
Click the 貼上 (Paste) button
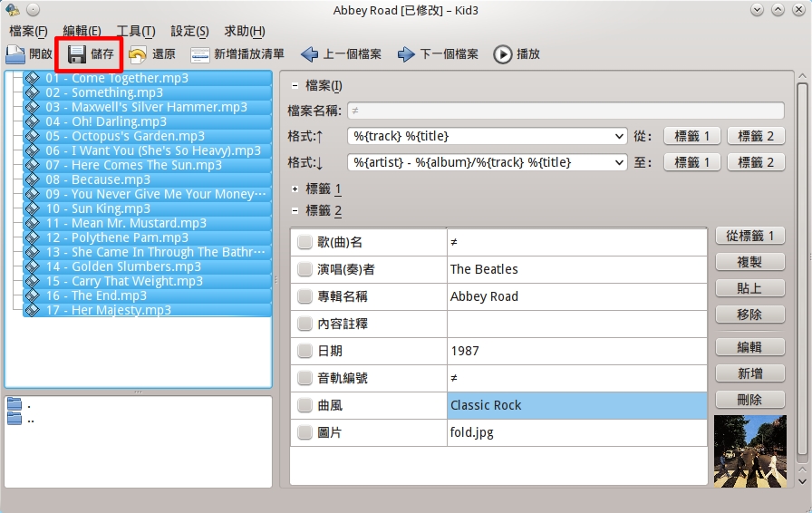pyautogui.click(x=749, y=288)
